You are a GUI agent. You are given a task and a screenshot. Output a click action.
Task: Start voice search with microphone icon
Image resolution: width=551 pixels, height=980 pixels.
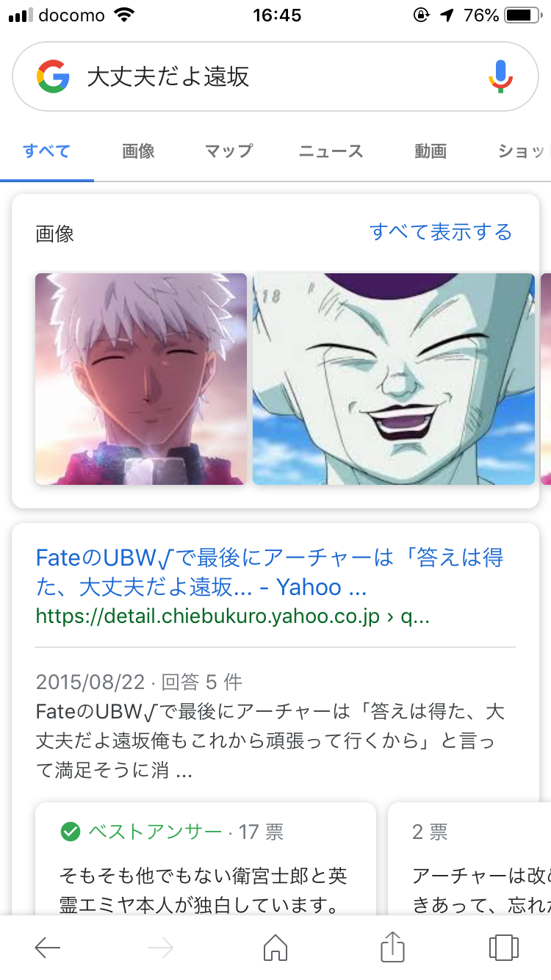[501, 76]
